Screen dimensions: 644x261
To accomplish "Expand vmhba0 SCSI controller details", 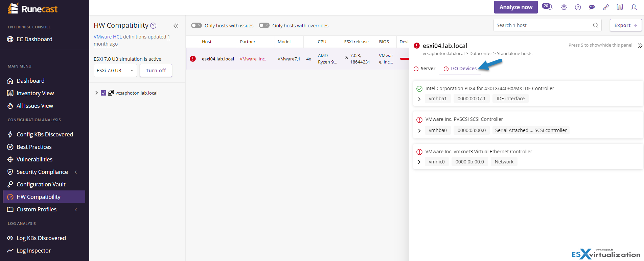I will [x=419, y=131].
